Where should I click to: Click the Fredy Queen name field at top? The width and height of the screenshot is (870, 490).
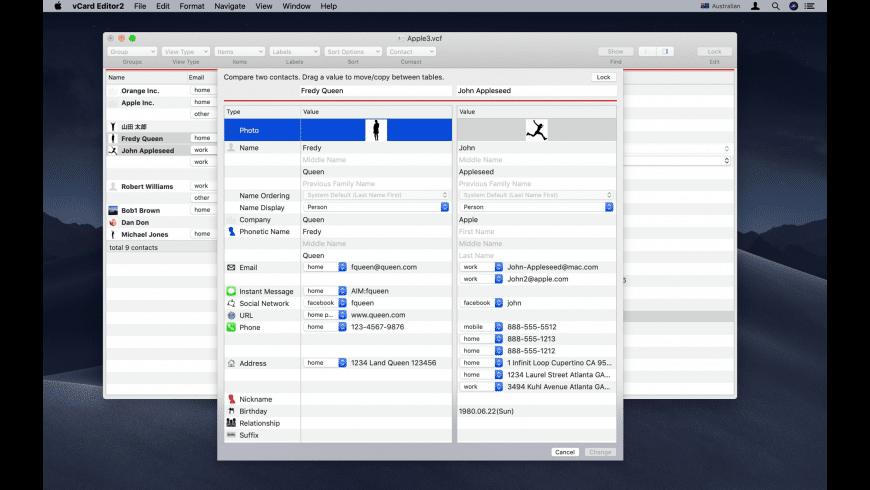(x=375, y=90)
